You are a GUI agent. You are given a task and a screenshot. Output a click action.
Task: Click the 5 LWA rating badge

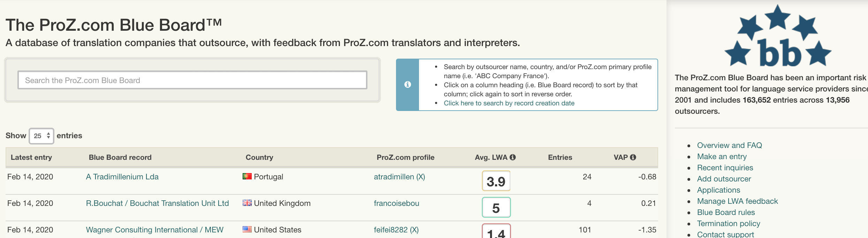point(496,207)
